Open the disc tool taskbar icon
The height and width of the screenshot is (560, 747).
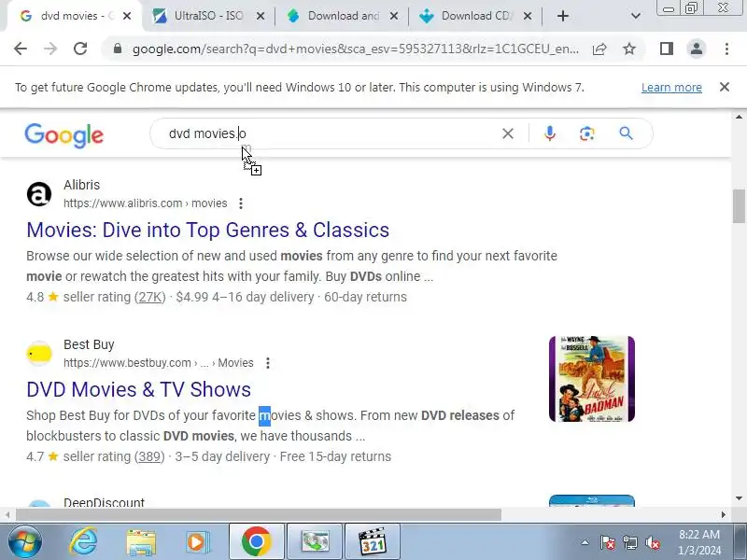point(315,542)
